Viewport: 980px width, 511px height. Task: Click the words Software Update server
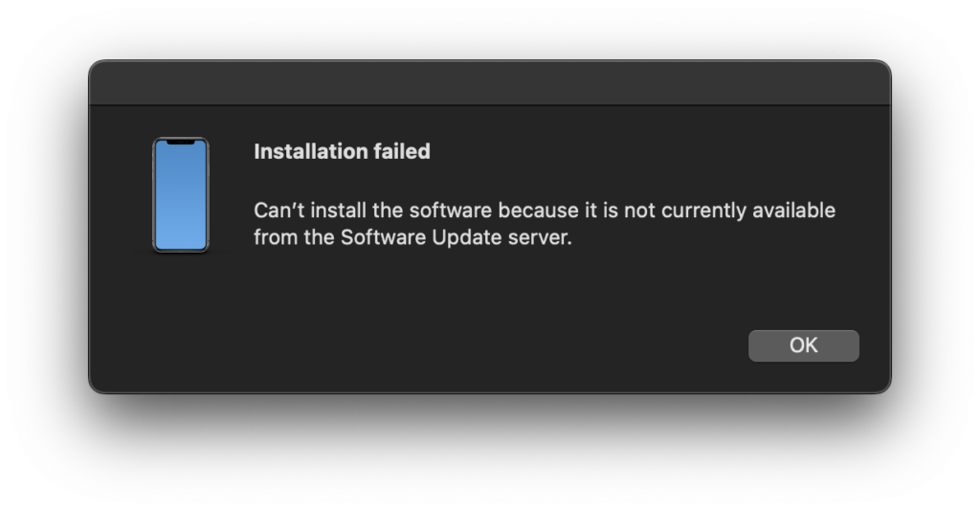click(456, 237)
